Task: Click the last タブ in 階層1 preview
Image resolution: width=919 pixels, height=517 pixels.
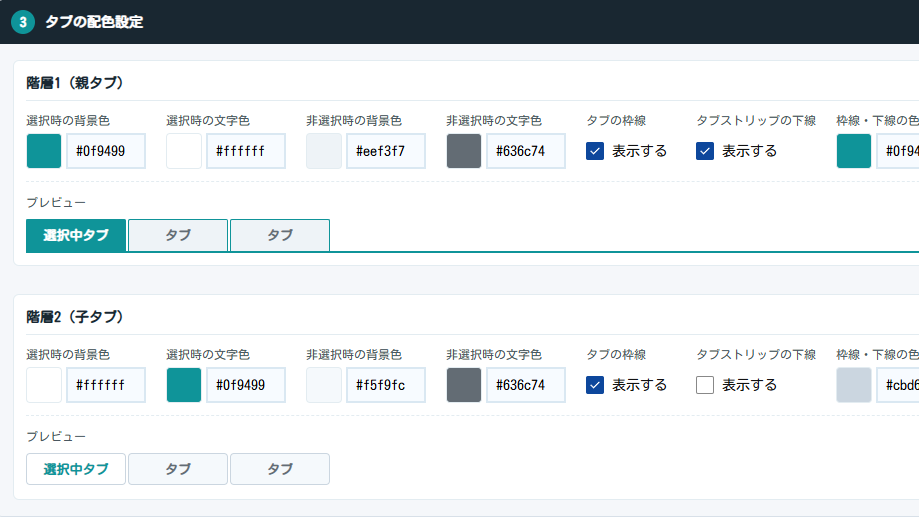Action: pyautogui.click(x=280, y=235)
